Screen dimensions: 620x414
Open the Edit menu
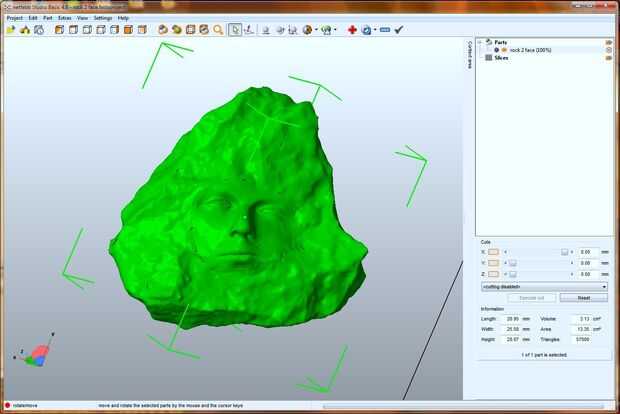(33, 18)
